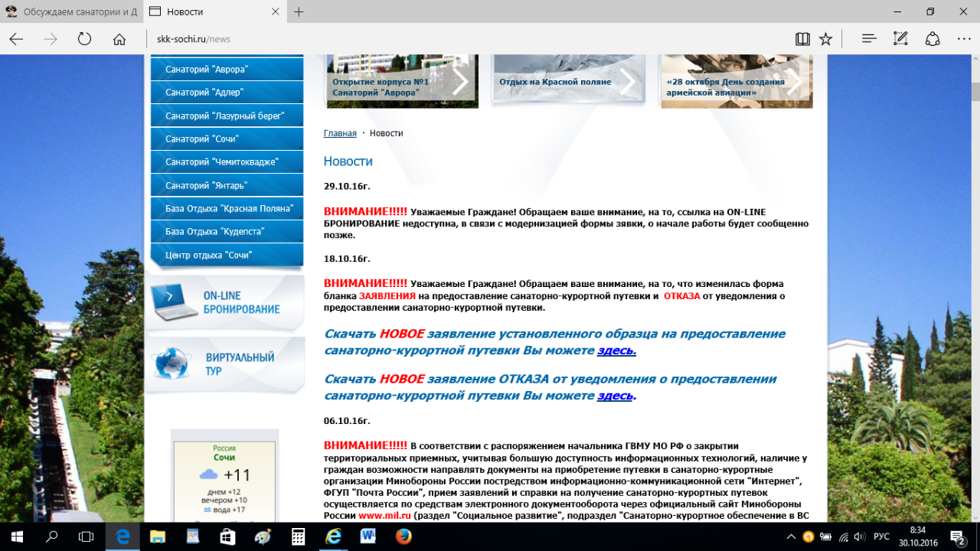Add page to favorites with star icon
The image size is (980, 551).
point(825,39)
